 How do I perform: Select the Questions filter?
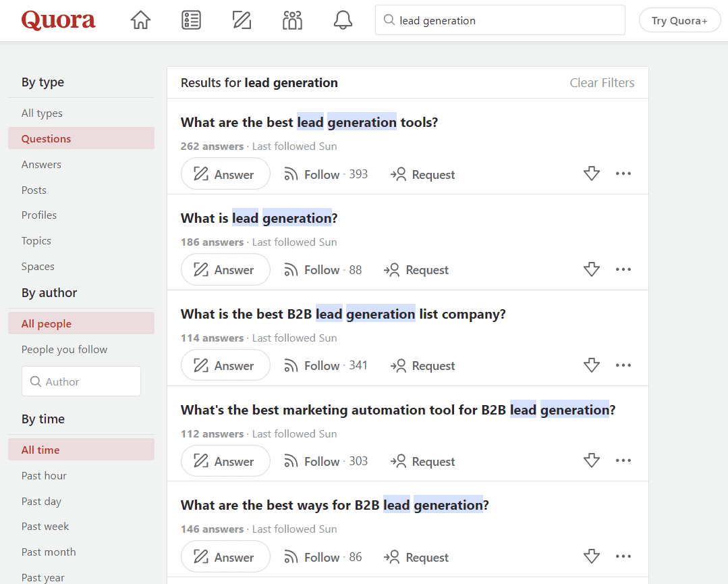pyautogui.click(x=81, y=138)
